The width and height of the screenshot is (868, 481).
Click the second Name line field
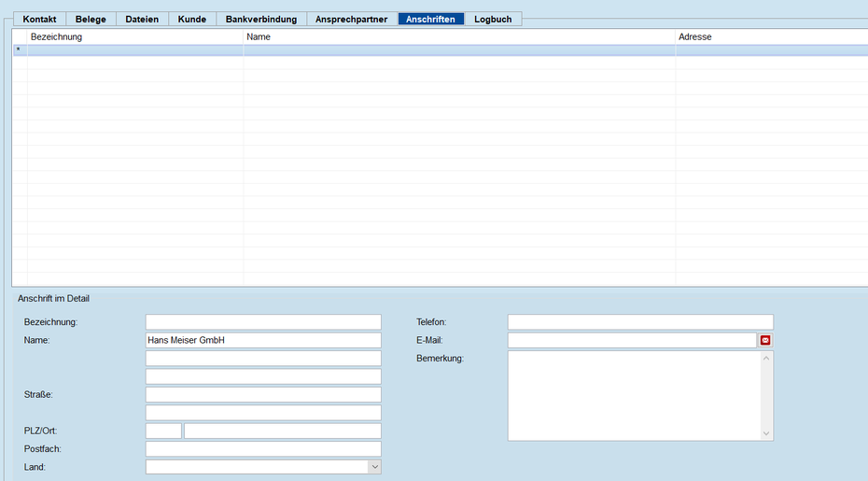[263, 359]
